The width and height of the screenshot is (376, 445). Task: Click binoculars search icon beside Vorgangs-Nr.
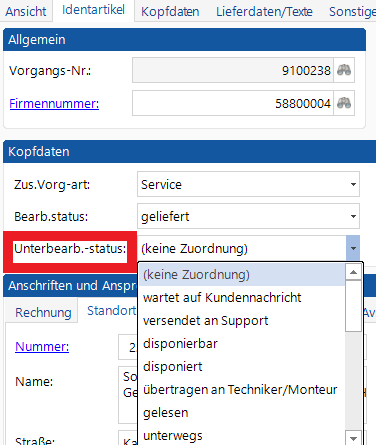coord(344,70)
